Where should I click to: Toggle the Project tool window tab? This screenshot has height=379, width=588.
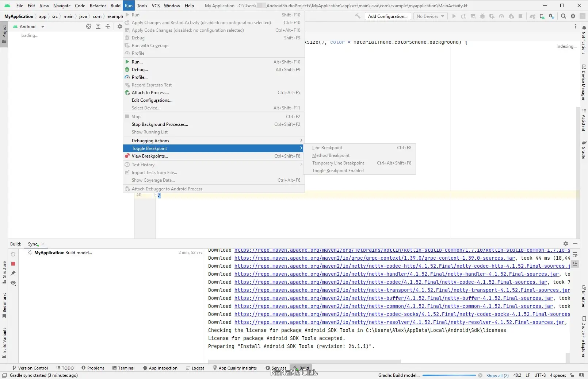coord(4,34)
